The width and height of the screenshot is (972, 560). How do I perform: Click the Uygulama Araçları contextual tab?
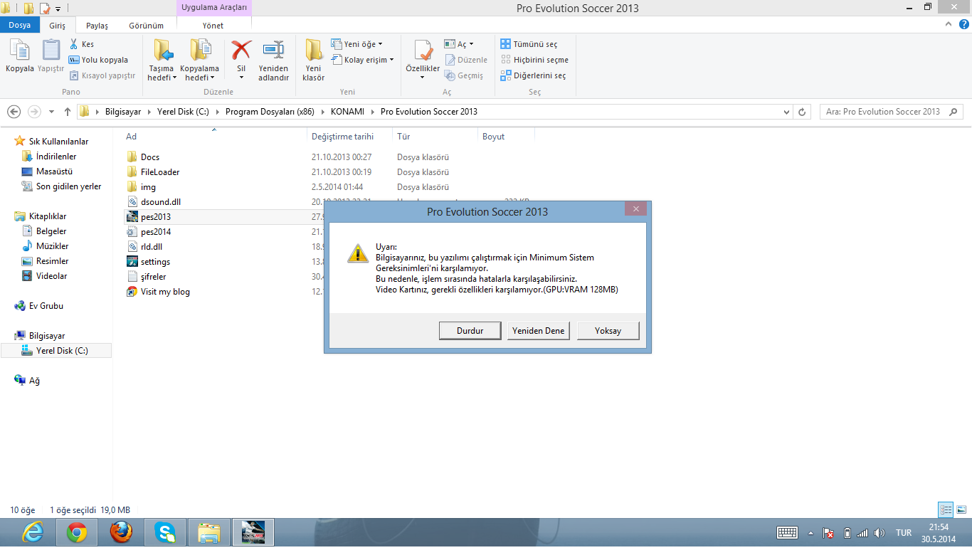tap(214, 8)
